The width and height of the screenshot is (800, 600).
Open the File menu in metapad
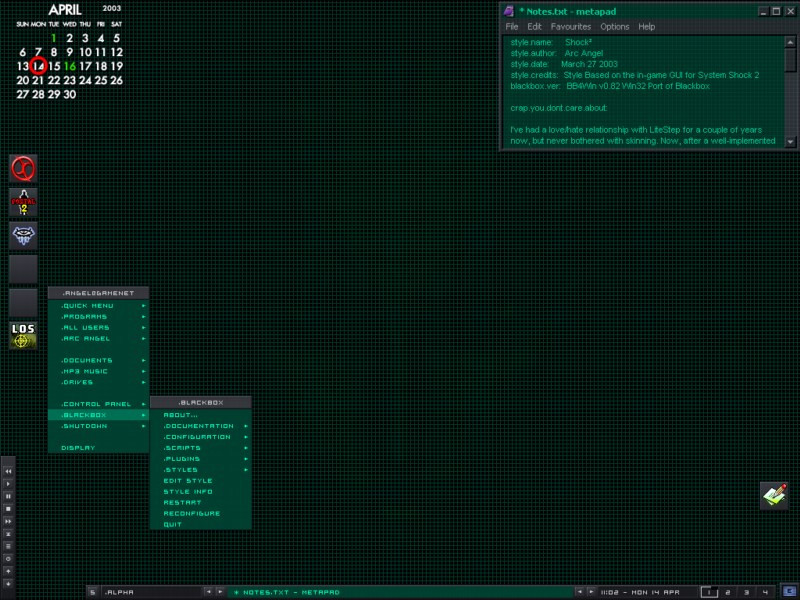pos(512,27)
